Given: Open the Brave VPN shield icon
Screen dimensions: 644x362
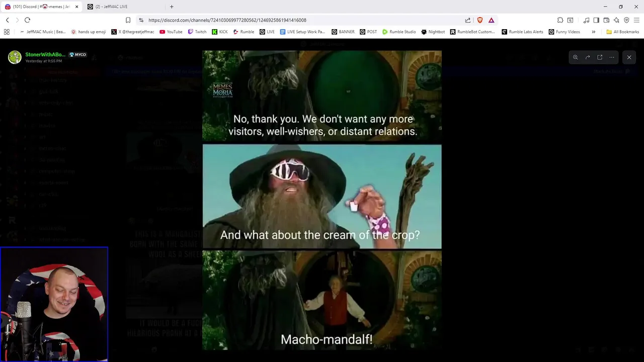Looking at the screenshot, I should [626, 20].
